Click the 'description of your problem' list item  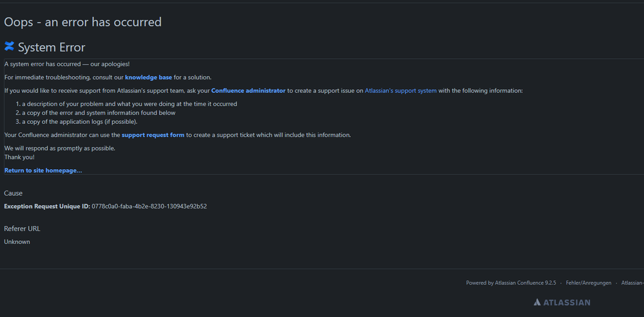(129, 104)
